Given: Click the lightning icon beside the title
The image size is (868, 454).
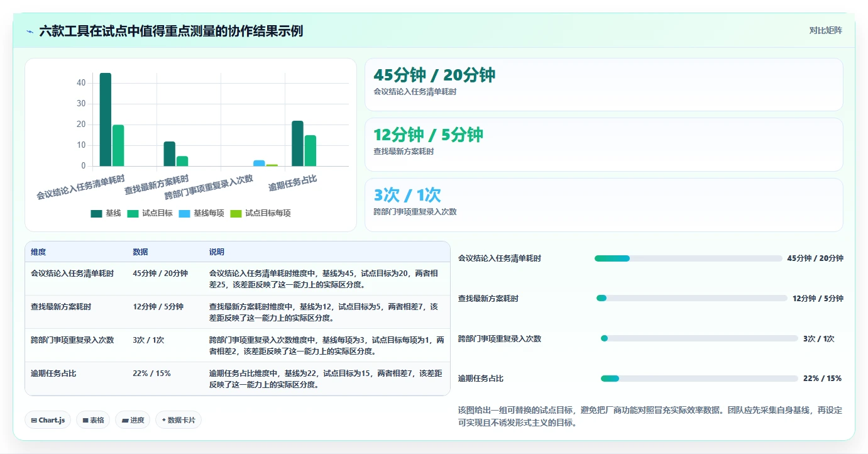Looking at the screenshot, I should 30,31.
